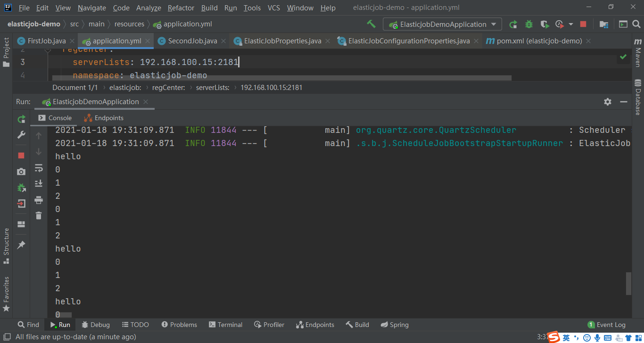Toggle Pin Tab in Run panel
The height and width of the screenshot is (343, 644).
[x=21, y=245]
